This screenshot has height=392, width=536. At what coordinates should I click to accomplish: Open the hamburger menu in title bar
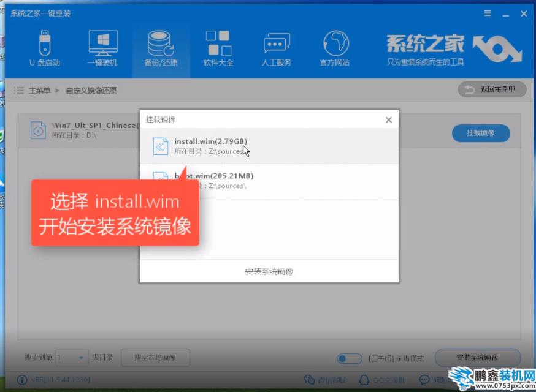point(488,13)
